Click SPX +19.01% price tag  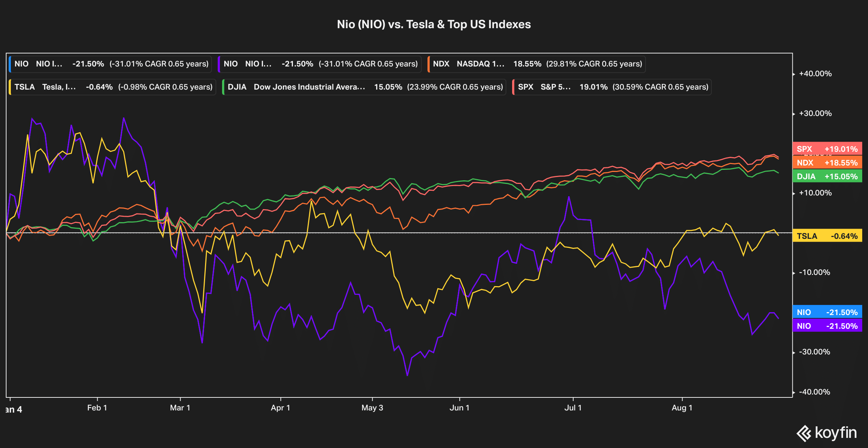[827, 148]
